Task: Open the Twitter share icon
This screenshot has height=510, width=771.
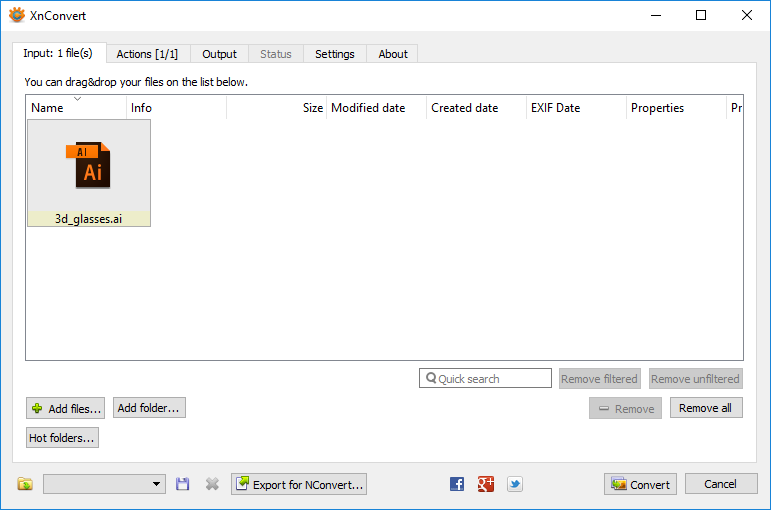Action: click(515, 484)
